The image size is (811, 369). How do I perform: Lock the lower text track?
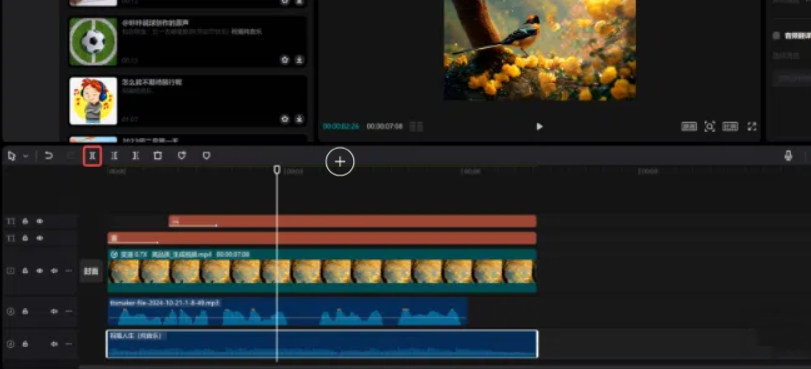pyautogui.click(x=25, y=238)
